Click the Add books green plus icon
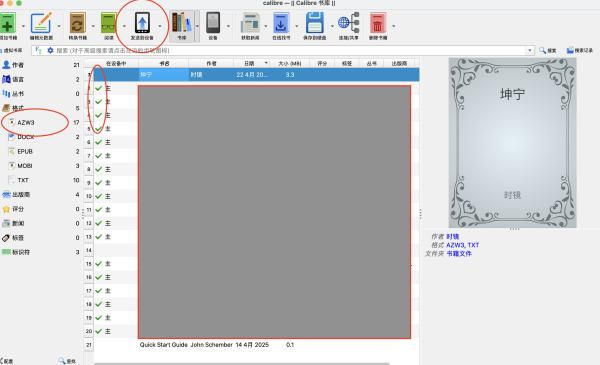 click(x=8, y=23)
